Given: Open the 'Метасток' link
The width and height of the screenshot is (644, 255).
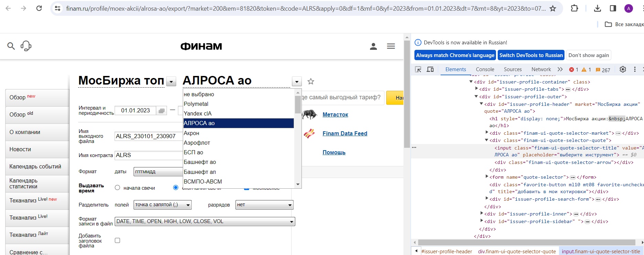Looking at the screenshot, I should [335, 115].
